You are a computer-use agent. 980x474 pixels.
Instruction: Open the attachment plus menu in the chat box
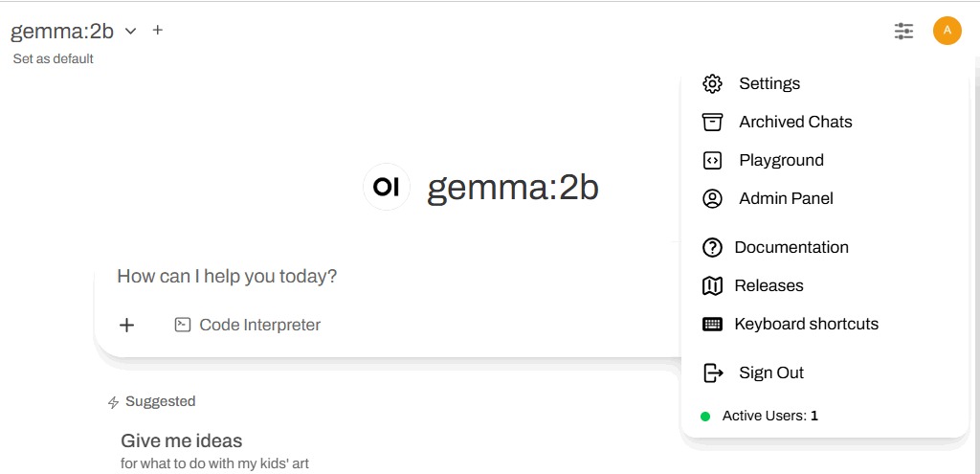click(126, 325)
